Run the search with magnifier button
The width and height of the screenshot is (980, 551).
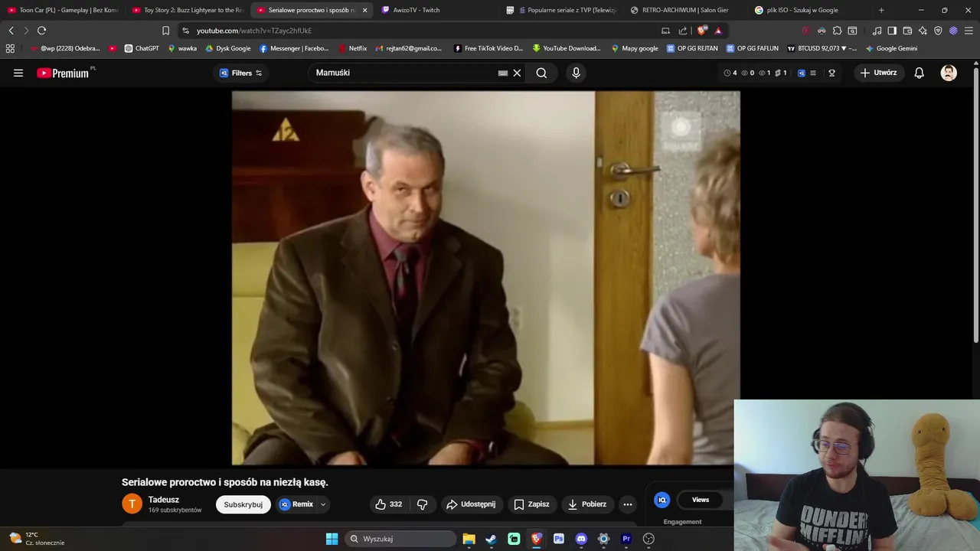click(541, 73)
